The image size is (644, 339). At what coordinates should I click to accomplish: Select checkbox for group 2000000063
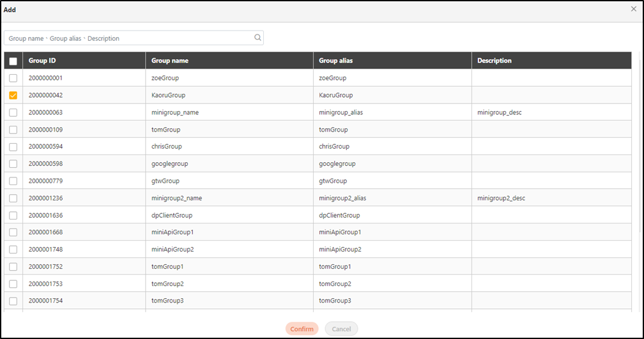[x=13, y=112]
